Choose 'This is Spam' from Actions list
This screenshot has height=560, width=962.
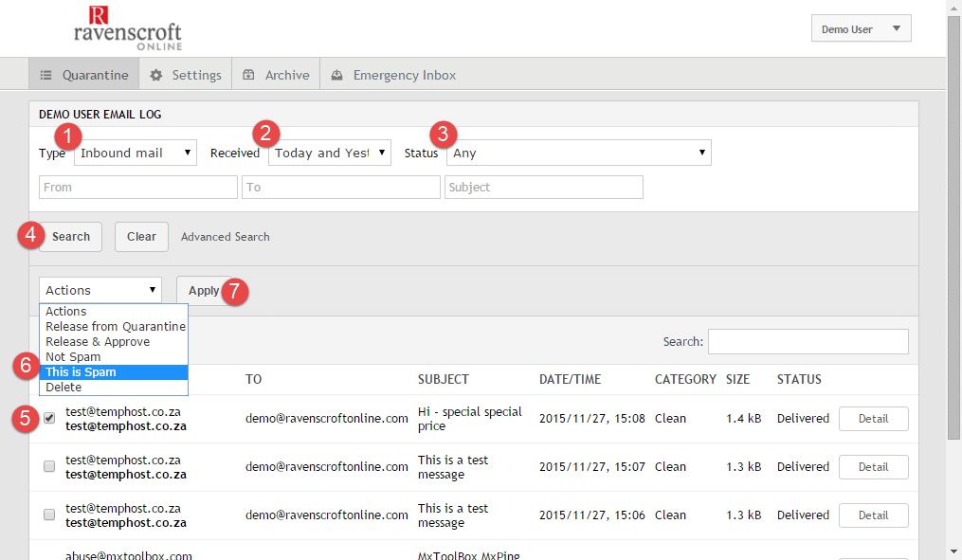coord(82,372)
